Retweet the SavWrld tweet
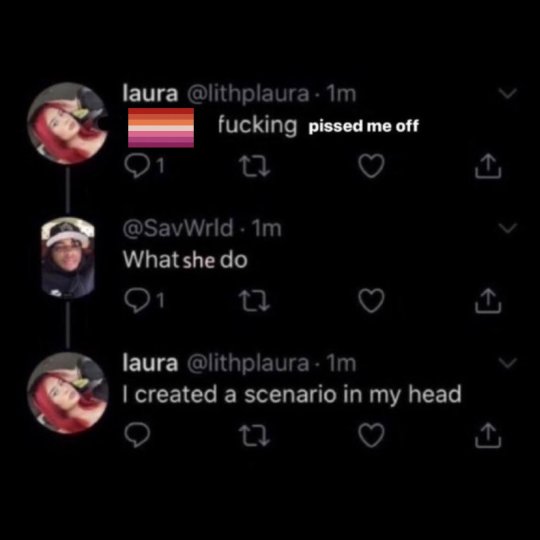Image resolution: width=540 pixels, height=540 pixels. (255, 301)
